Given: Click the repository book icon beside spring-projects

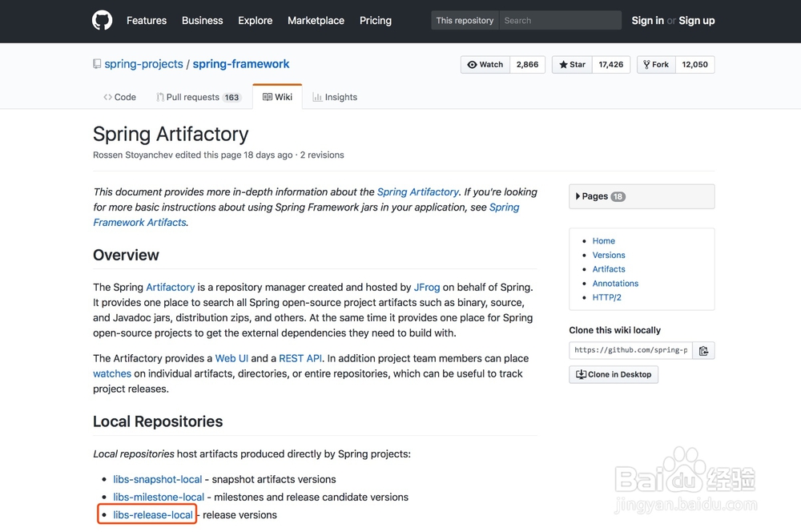Looking at the screenshot, I should click(97, 64).
